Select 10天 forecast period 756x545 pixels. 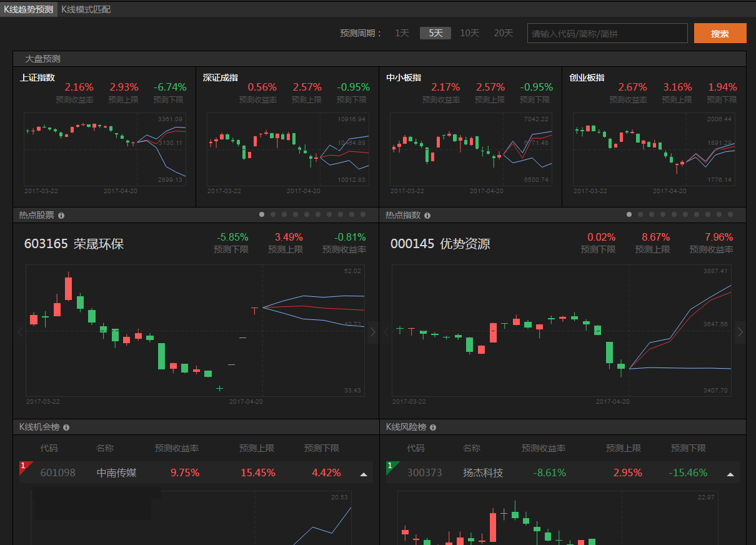click(470, 33)
